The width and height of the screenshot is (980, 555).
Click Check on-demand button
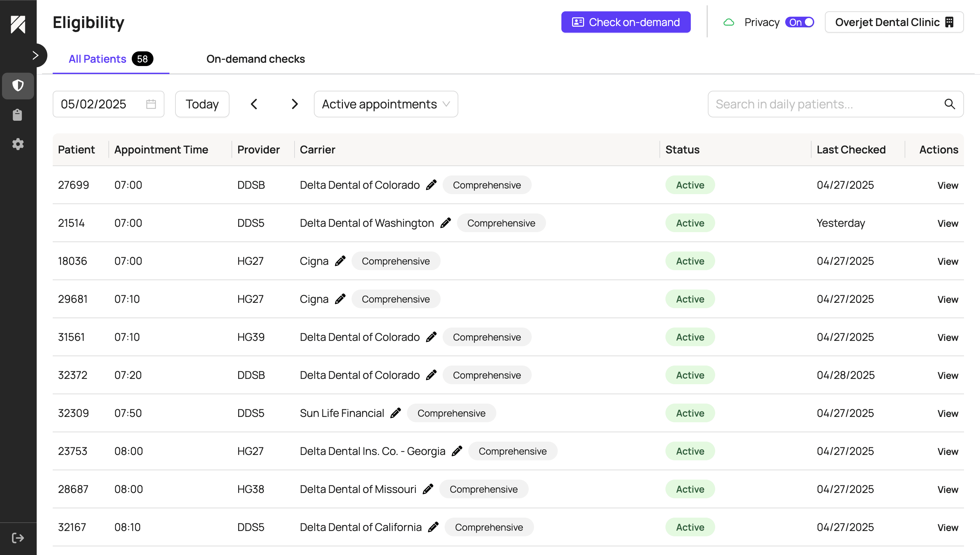click(625, 22)
